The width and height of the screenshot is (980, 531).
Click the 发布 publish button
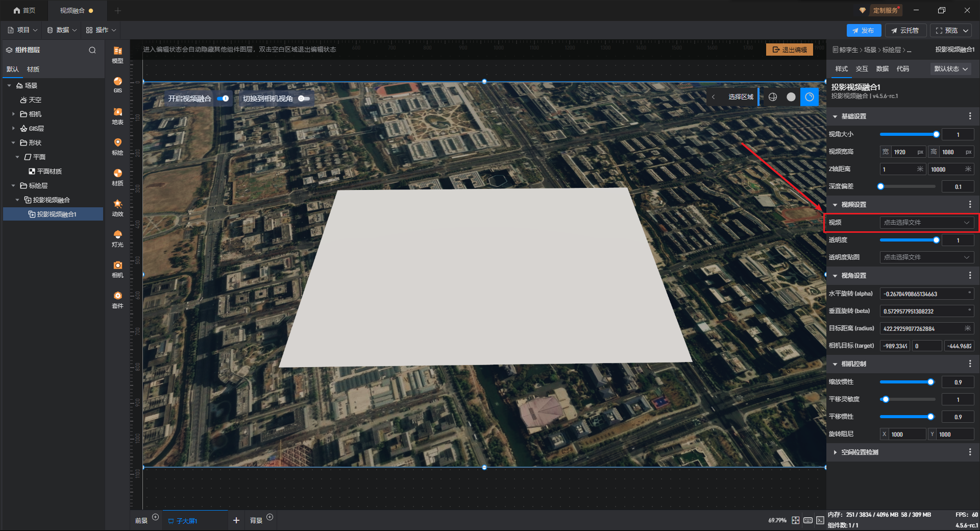click(x=863, y=31)
